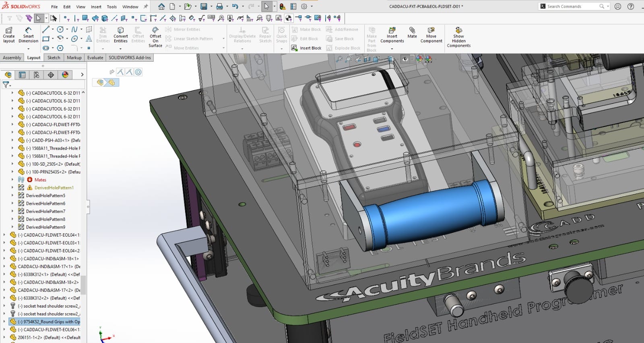Toggle the Hide/Show Items eye icon

(x=405, y=59)
